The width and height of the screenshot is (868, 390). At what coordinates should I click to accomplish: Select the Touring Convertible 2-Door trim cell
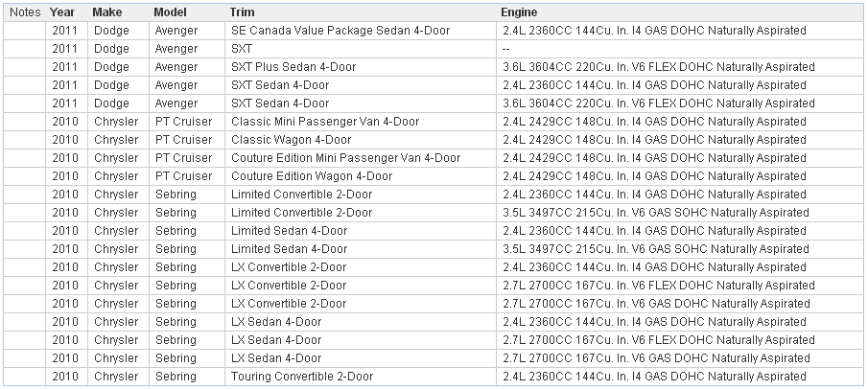point(302,377)
